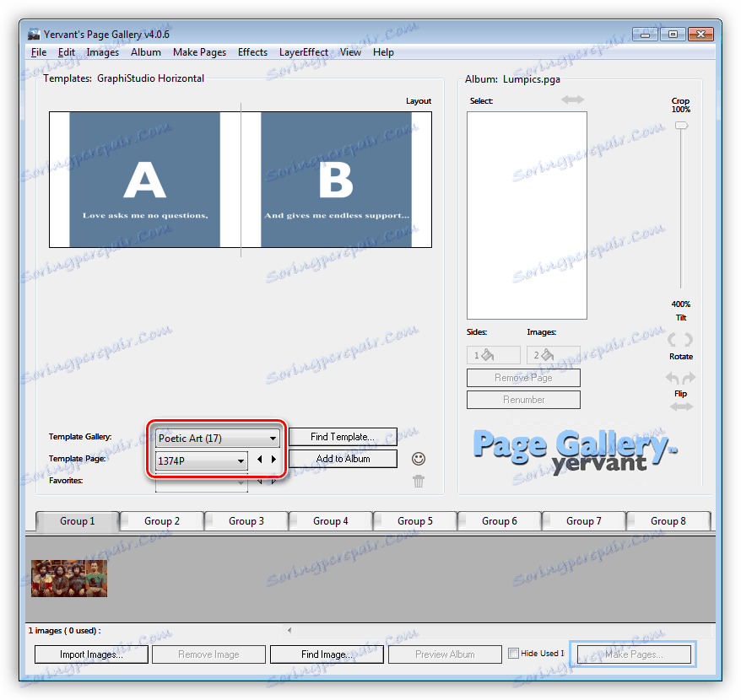Image resolution: width=741 pixels, height=700 pixels.
Task: Click the Add to Album button
Action: (x=343, y=459)
